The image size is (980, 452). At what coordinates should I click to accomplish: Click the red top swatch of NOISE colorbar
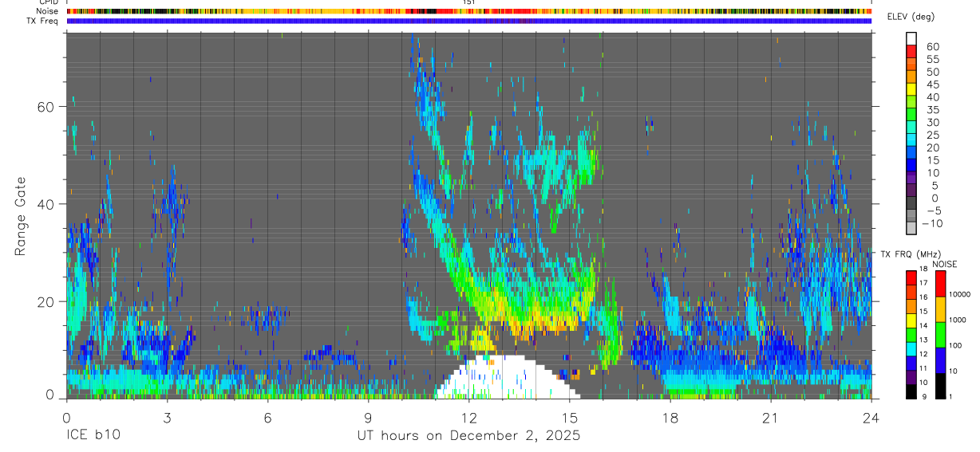(x=941, y=283)
